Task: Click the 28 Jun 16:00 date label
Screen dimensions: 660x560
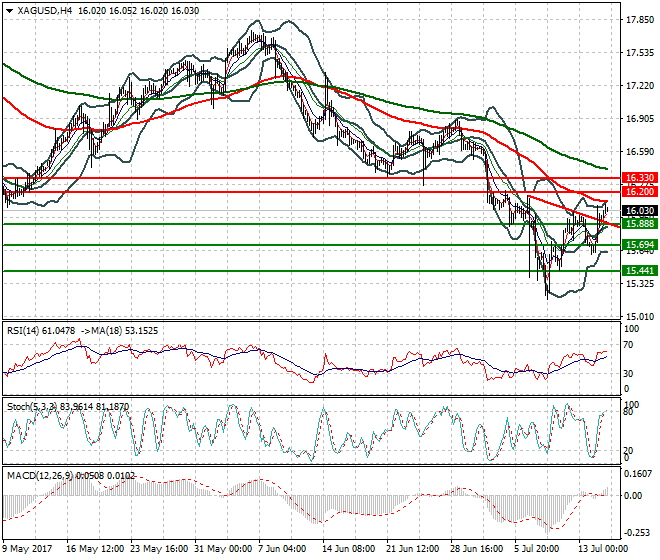Action: pyautogui.click(x=476, y=549)
